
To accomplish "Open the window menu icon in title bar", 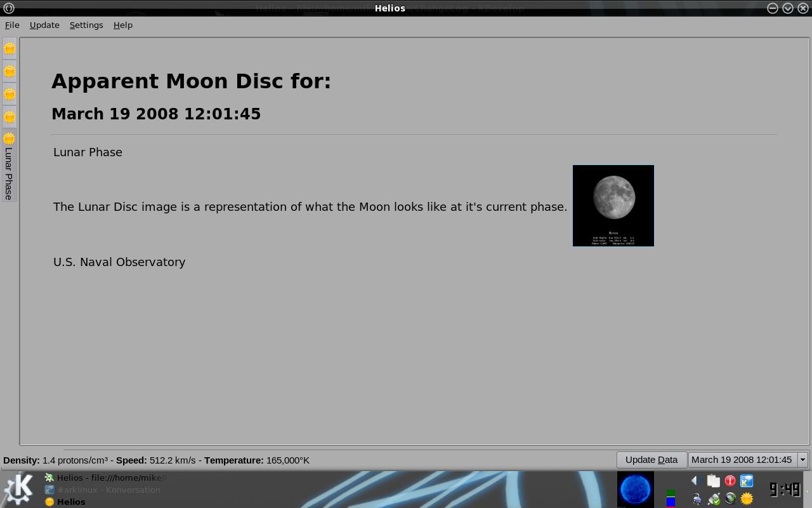I will pyautogui.click(x=9, y=8).
